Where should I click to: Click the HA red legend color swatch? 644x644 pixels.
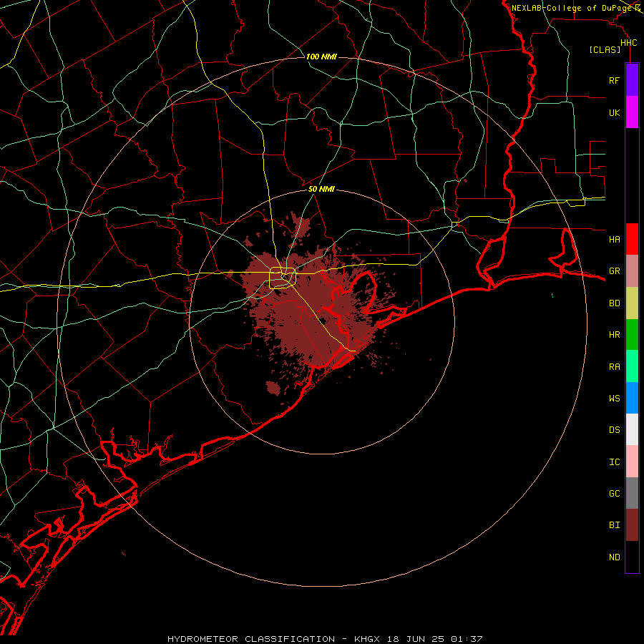pos(632,239)
